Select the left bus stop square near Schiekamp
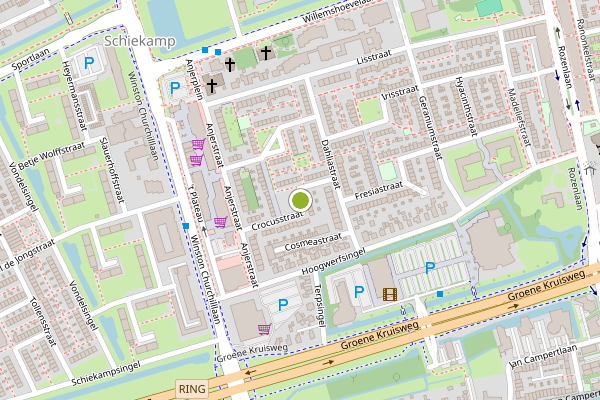This screenshot has width=600, height=400. (x=205, y=50)
